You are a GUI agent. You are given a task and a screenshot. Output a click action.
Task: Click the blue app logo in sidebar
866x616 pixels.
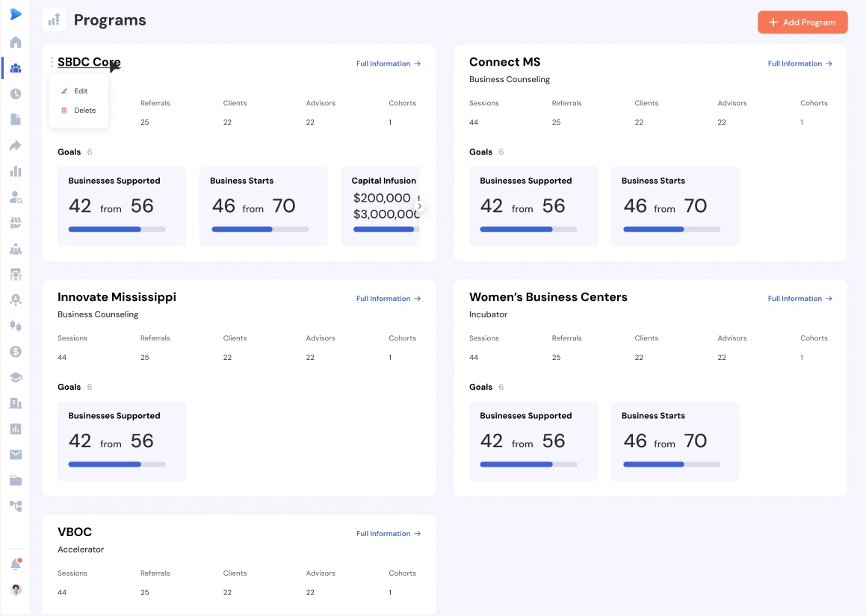click(x=16, y=14)
